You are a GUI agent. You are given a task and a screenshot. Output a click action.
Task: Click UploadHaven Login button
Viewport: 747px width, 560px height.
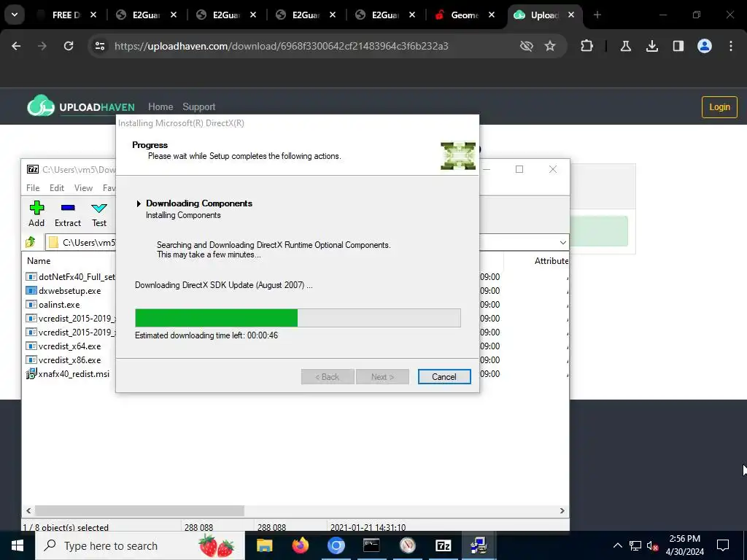pyautogui.click(x=719, y=106)
